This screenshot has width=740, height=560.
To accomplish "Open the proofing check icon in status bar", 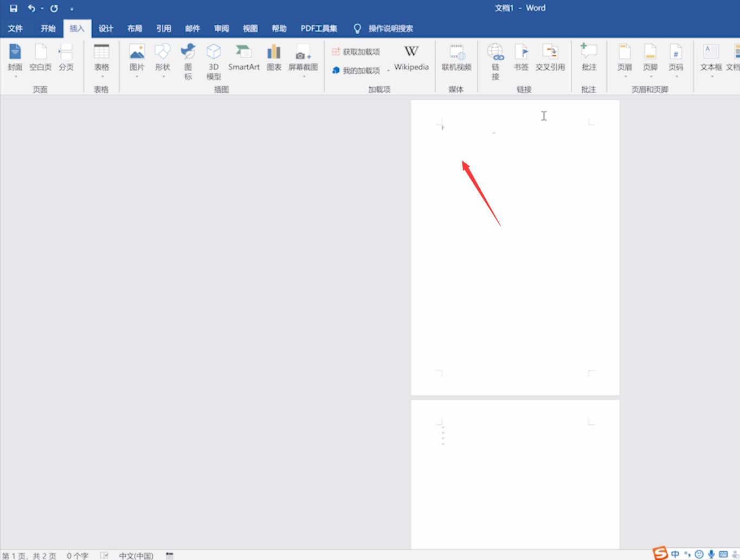I will point(104,556).
